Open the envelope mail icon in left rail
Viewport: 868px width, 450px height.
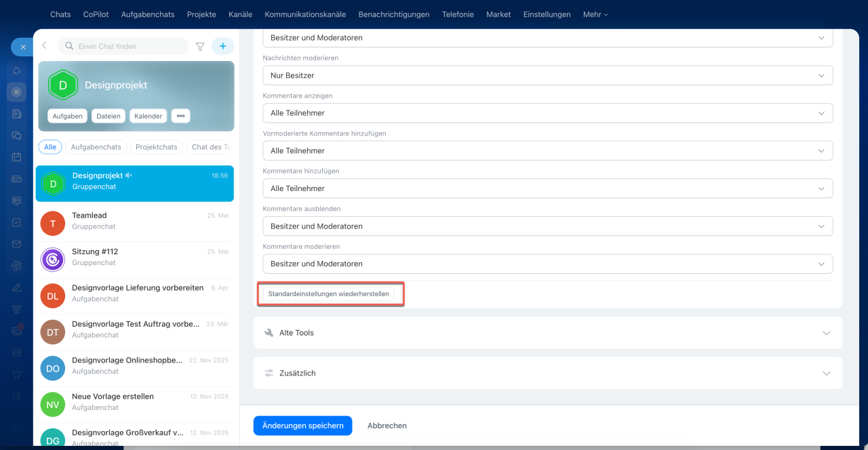coord(16,244)
